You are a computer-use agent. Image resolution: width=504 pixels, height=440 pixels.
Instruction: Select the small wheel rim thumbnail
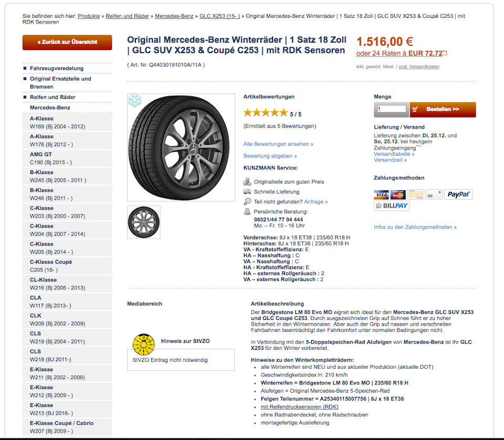tap(144, 222)
